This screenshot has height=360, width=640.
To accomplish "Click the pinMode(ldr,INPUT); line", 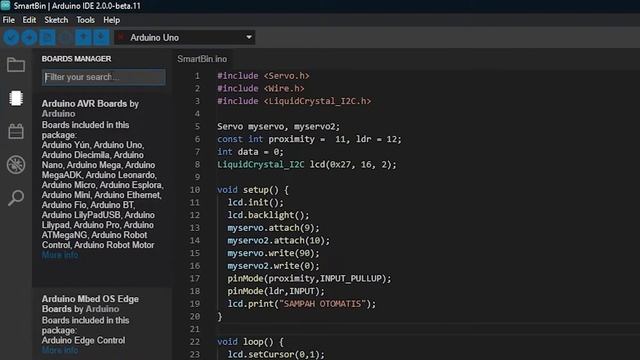I will (276, 291).
